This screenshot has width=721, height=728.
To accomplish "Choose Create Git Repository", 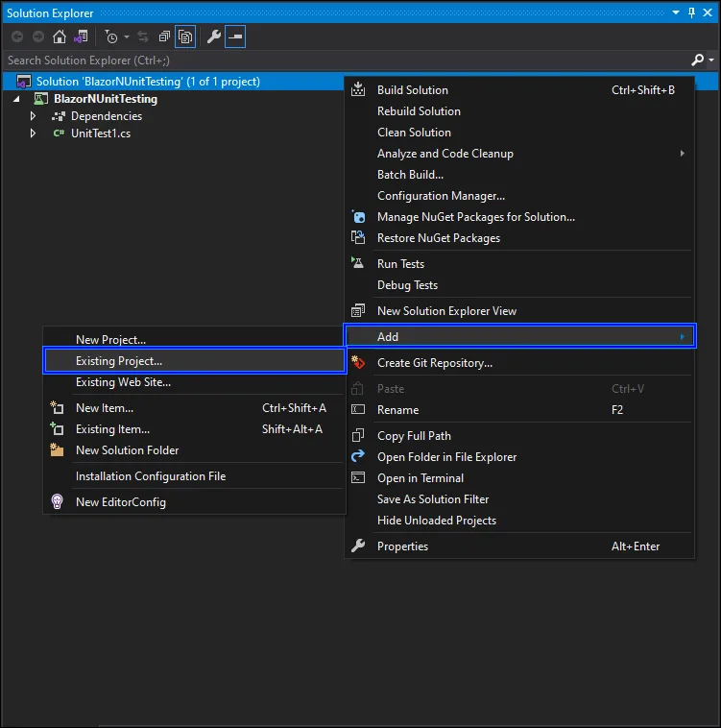I will tap(519, 363).
